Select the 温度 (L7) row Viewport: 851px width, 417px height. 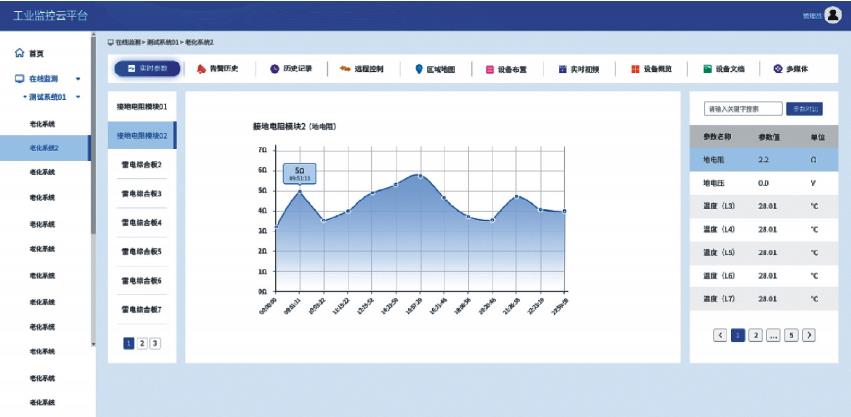click(764, 299)
